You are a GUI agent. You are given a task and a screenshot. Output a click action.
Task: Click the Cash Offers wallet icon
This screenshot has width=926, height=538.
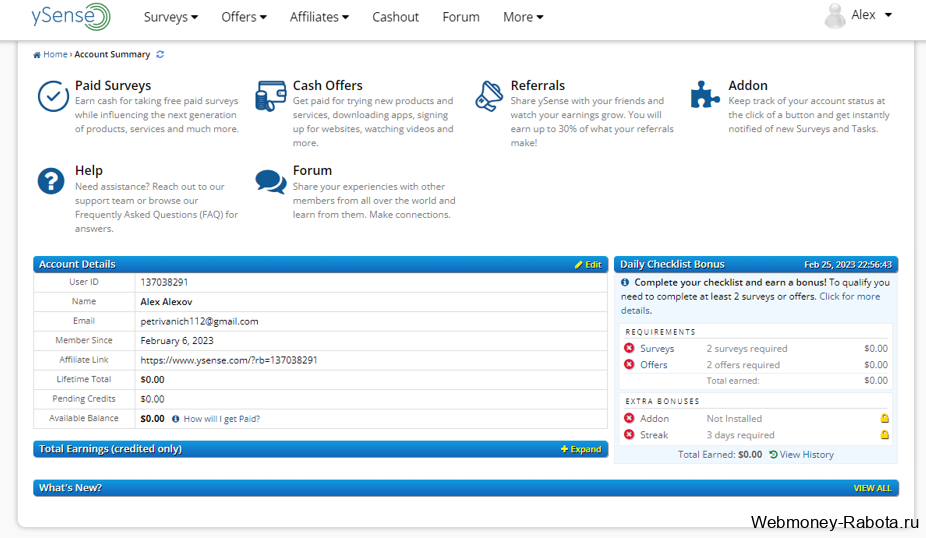(x=270, y=96)
